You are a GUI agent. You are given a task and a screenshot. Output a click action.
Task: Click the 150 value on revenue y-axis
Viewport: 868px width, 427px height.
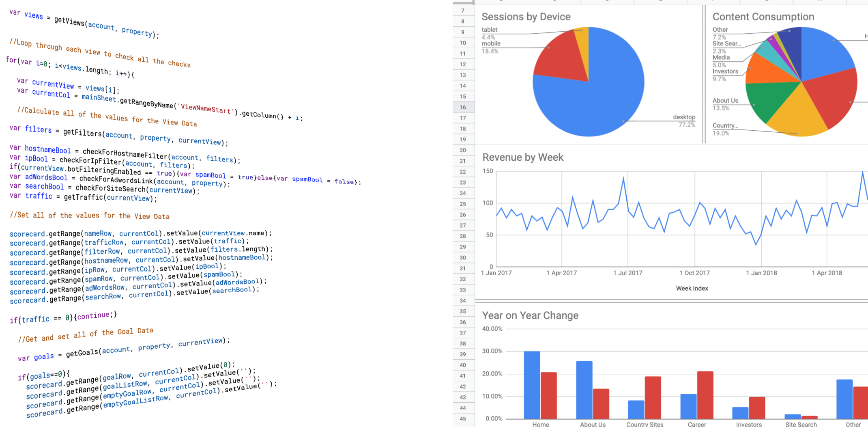[x=488, y=171]
